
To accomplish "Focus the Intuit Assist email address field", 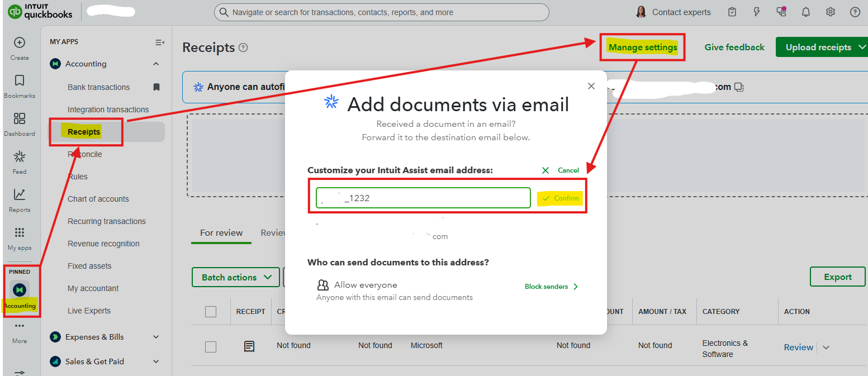I will [x=423, y=198].
